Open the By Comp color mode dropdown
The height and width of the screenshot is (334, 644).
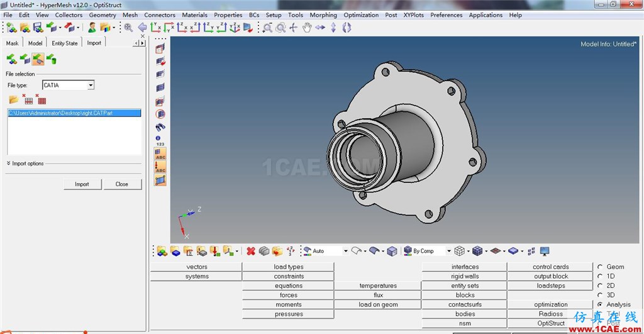[448, 251]
